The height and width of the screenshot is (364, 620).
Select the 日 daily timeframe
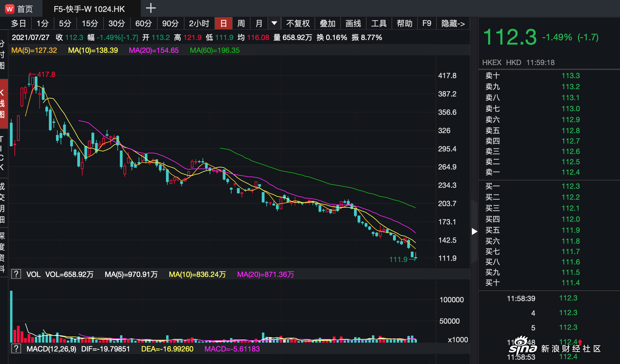click(224, 24)
